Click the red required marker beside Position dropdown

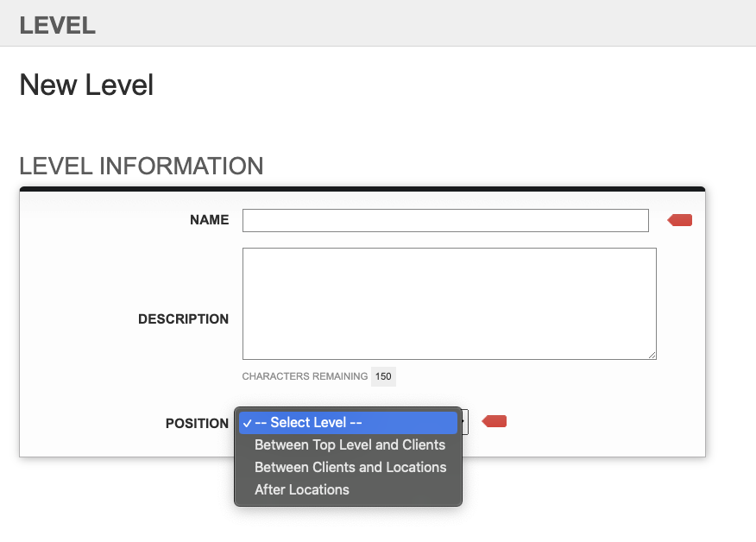[495, 421]
